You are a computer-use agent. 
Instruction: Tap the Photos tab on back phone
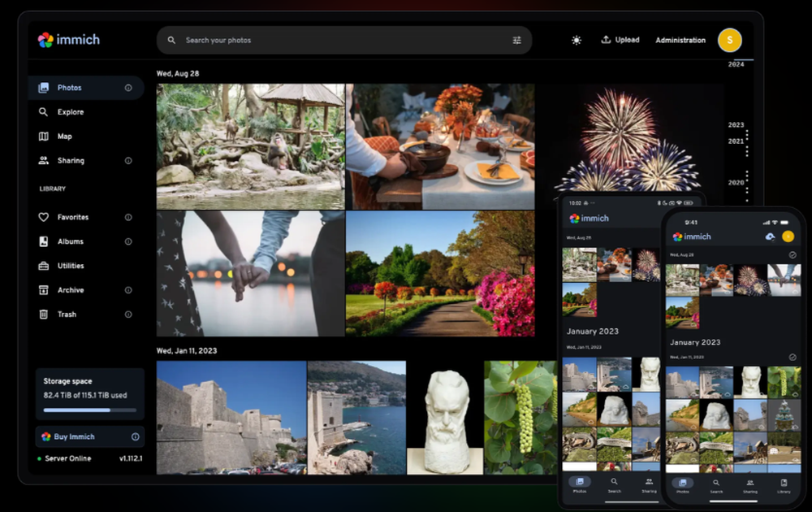(580, 485)
